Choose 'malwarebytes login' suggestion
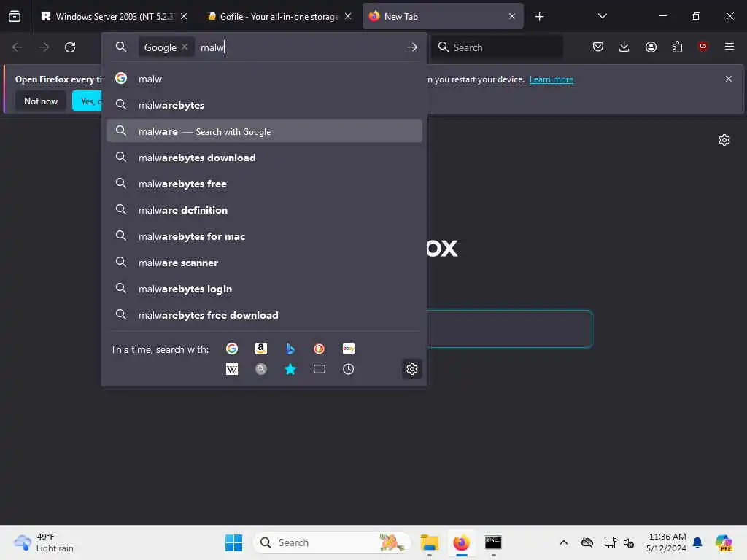Image resolution: width=747 pixels, height=560 pixels. pyautogui.click(x=264, y=289)
